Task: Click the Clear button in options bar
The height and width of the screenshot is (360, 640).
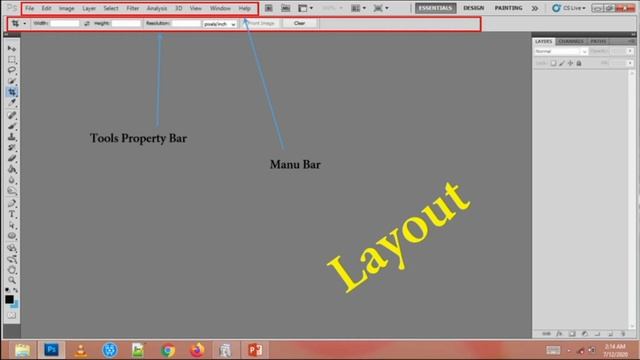Action: tap(300, 23)
